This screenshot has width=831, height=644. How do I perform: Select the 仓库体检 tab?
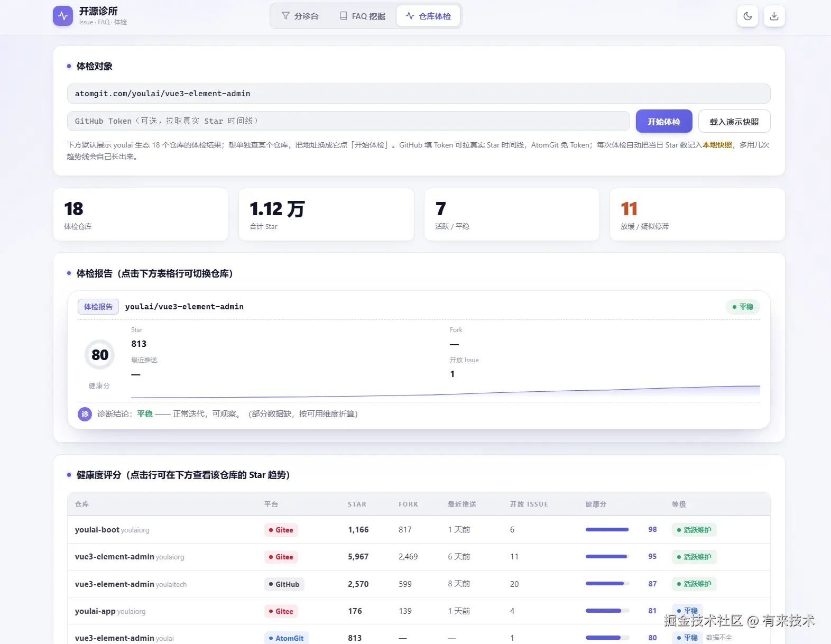(x=428, y=16)
